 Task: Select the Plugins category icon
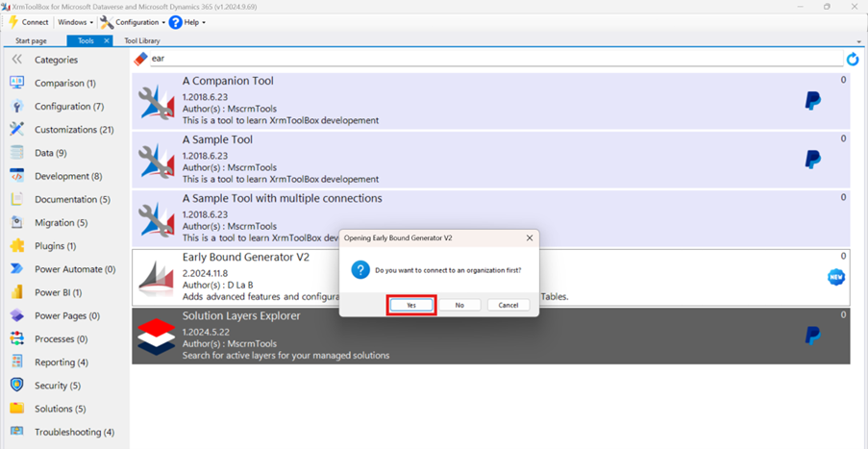(17, 246)
